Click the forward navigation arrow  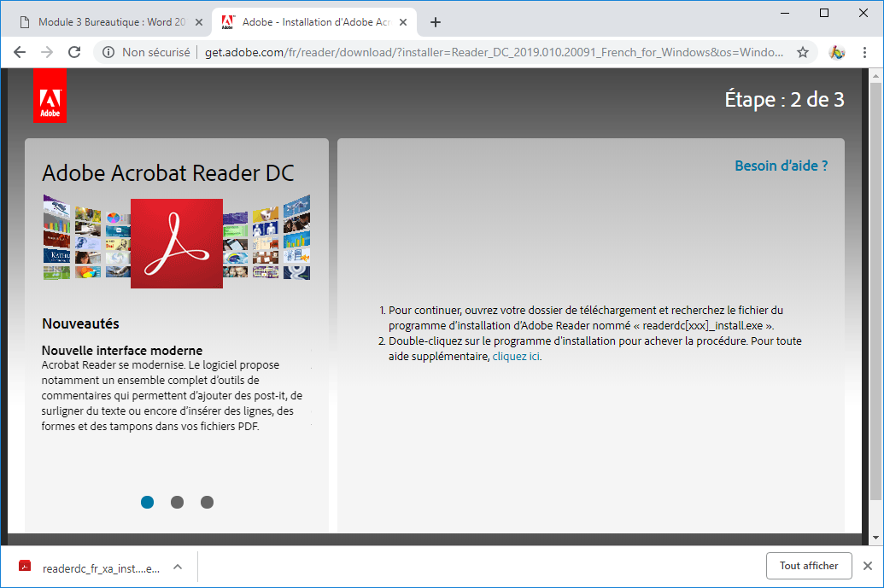(x=47, y=52)
